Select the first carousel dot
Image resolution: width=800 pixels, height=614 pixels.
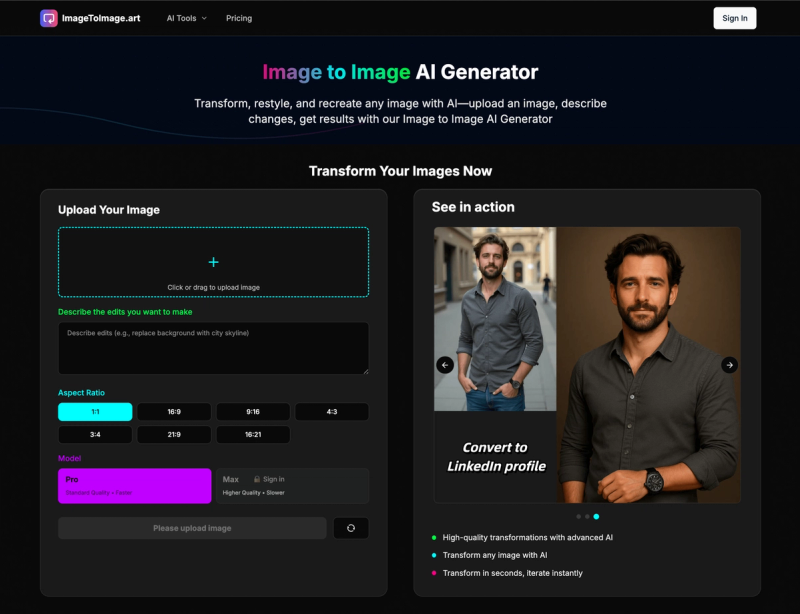(579, 517)
